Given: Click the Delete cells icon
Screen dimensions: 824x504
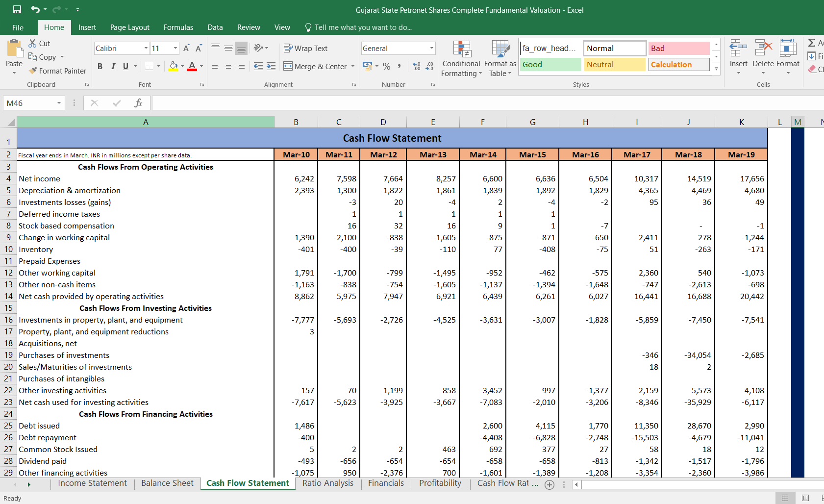Looking at the screenshot, I should click(763, 49).
